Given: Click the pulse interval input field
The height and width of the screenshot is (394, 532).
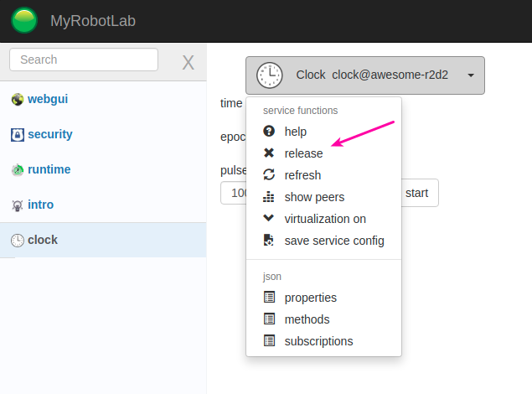Looking at the screenshot, I should coord(234,193).
